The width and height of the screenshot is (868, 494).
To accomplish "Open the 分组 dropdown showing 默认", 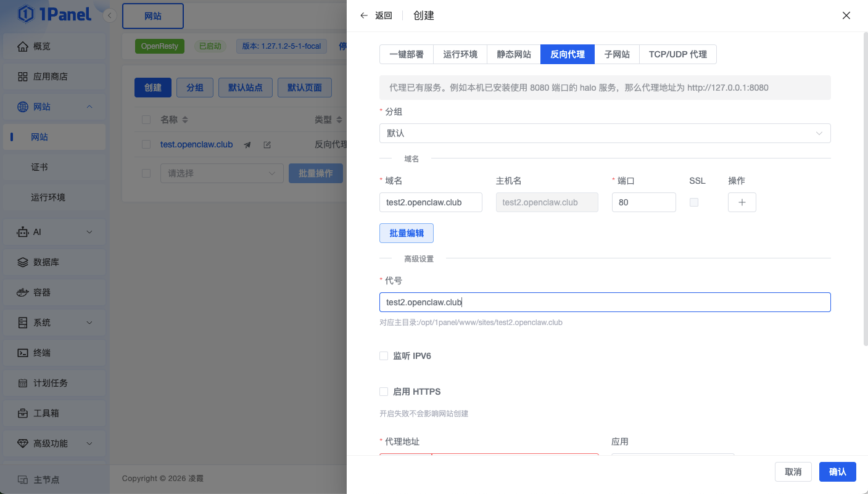I will coord(605,133).
